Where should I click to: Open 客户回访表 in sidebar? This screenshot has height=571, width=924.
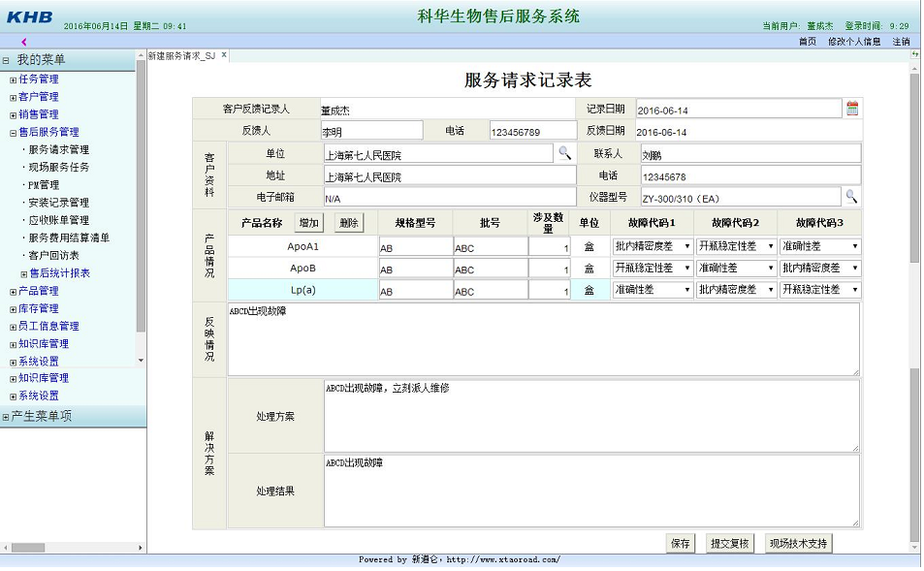tap(53, 256)
